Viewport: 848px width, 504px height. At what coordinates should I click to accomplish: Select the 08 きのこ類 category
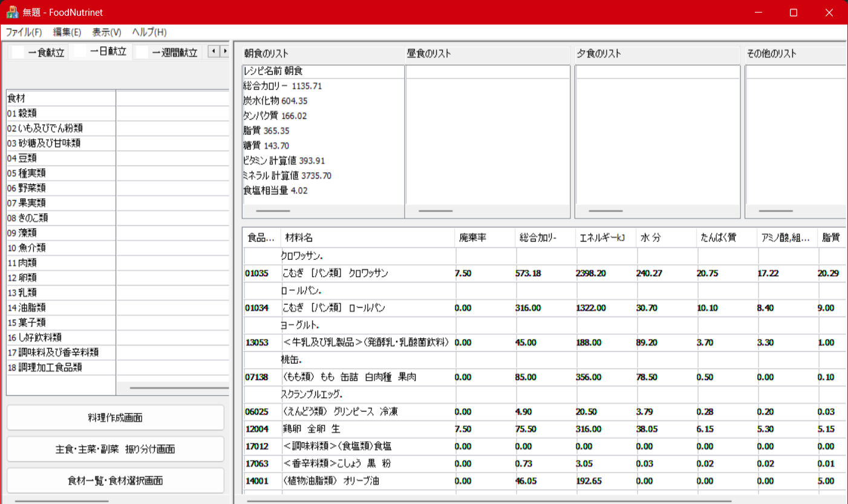tap(61, 218)
